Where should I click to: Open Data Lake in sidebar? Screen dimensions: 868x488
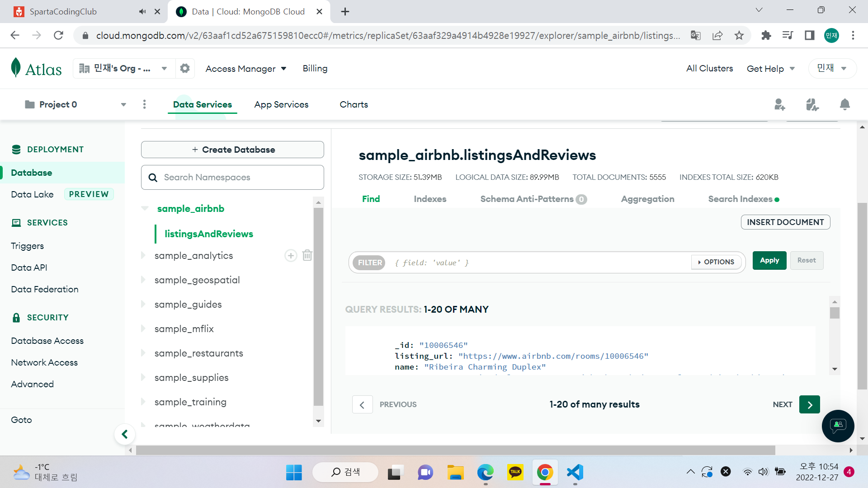click(32, 194)
